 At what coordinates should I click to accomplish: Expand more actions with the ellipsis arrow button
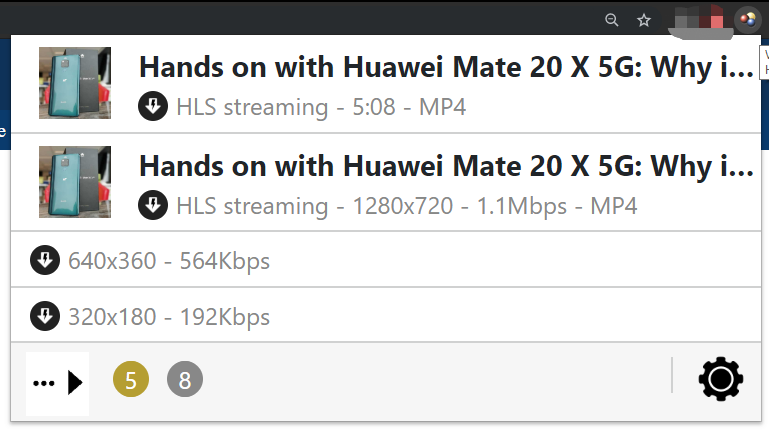(x=57, y=383)
